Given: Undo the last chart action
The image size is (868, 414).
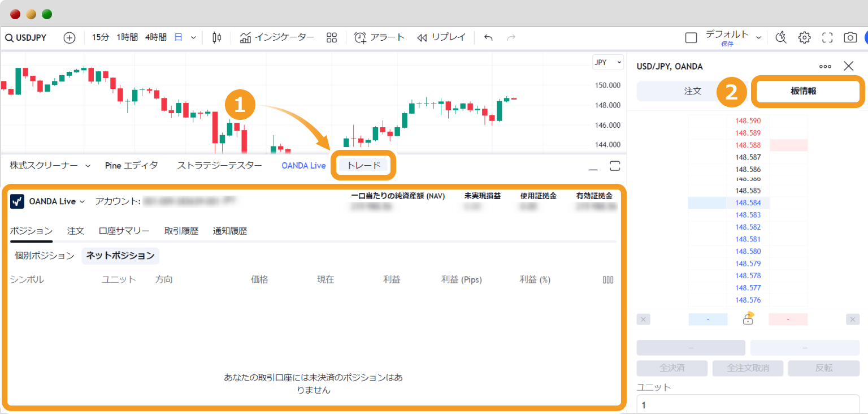Looking at the screenshot, I should click(x=489, y=38).
